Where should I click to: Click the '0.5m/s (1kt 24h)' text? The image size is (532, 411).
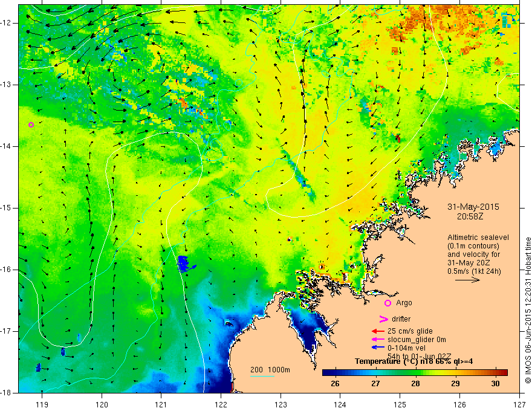pos(474,271)
